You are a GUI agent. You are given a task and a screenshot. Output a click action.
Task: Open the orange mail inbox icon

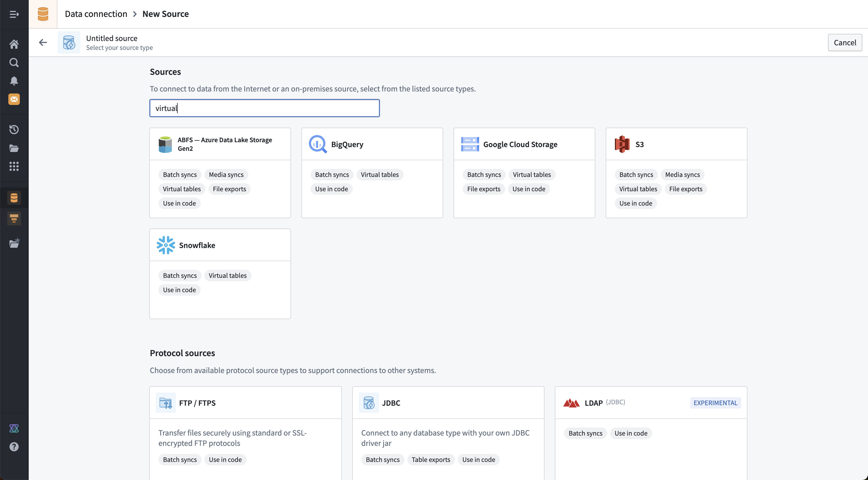(14, 99)
